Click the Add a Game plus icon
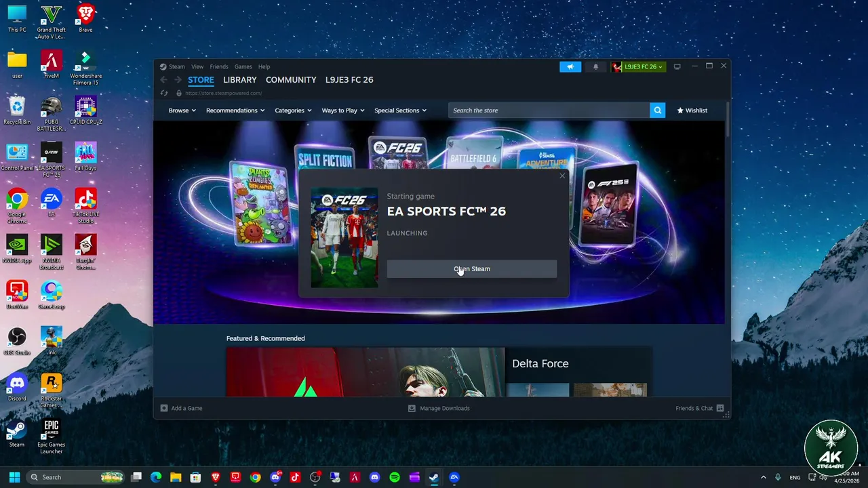The image size is (868, 488). 164,408
